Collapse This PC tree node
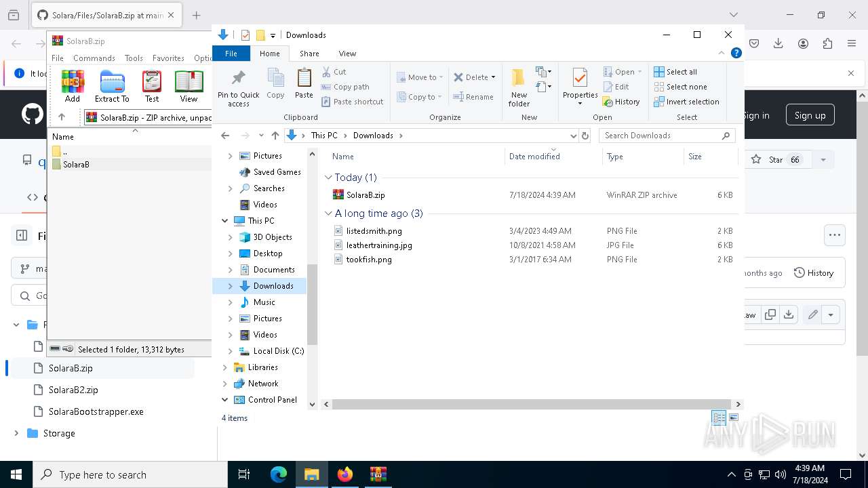 225,221
